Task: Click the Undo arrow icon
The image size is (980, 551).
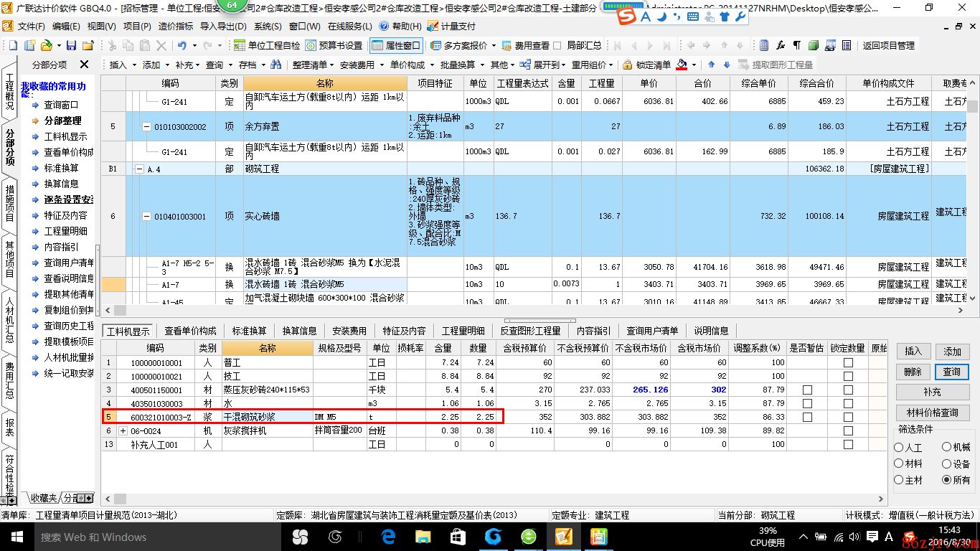Action: (182, 45)
